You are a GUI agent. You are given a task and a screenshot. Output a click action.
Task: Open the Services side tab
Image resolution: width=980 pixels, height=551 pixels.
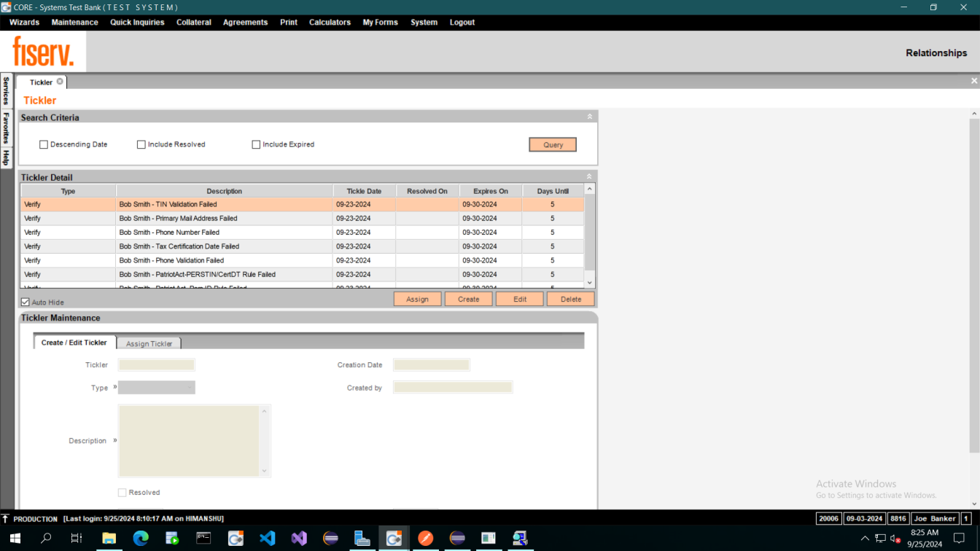pyautogui.click(x=6, y=91)
